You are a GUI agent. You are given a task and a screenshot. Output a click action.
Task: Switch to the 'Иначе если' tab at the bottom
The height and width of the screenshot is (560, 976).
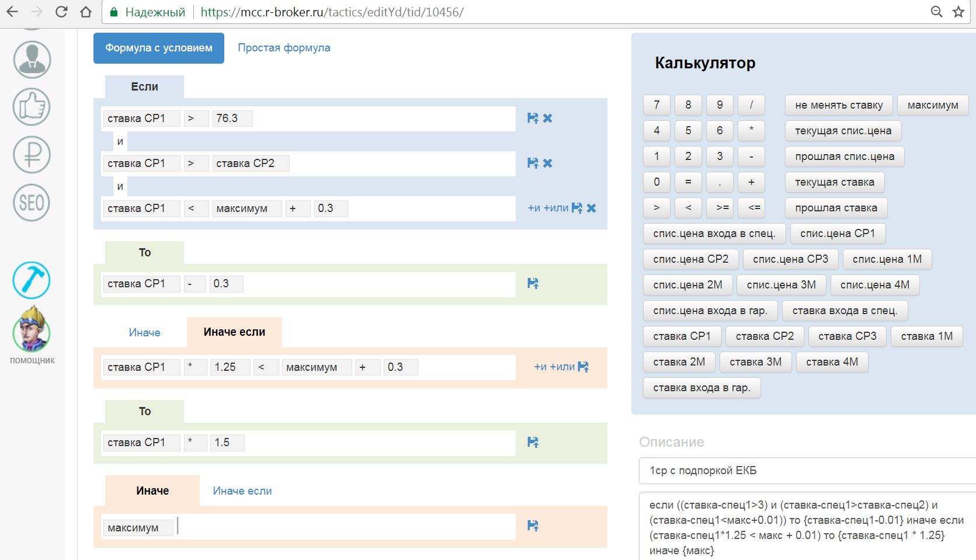point(242,491)
